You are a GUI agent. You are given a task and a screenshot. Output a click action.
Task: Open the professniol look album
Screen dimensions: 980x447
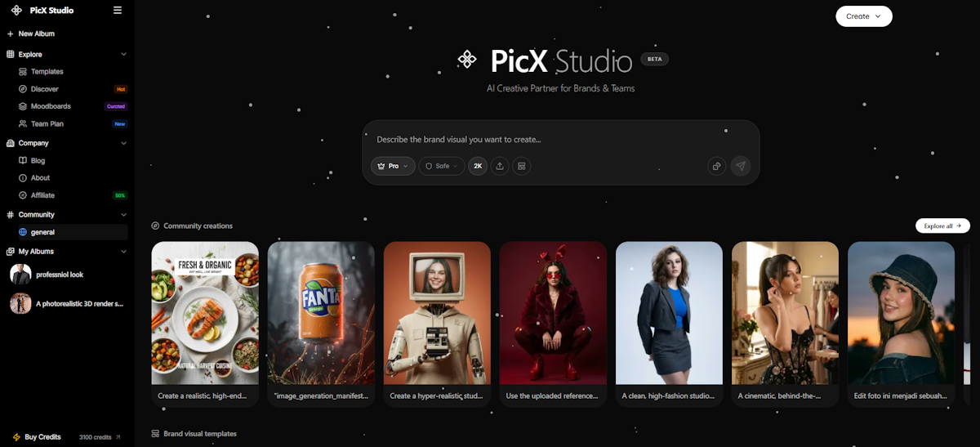point(69,275)
